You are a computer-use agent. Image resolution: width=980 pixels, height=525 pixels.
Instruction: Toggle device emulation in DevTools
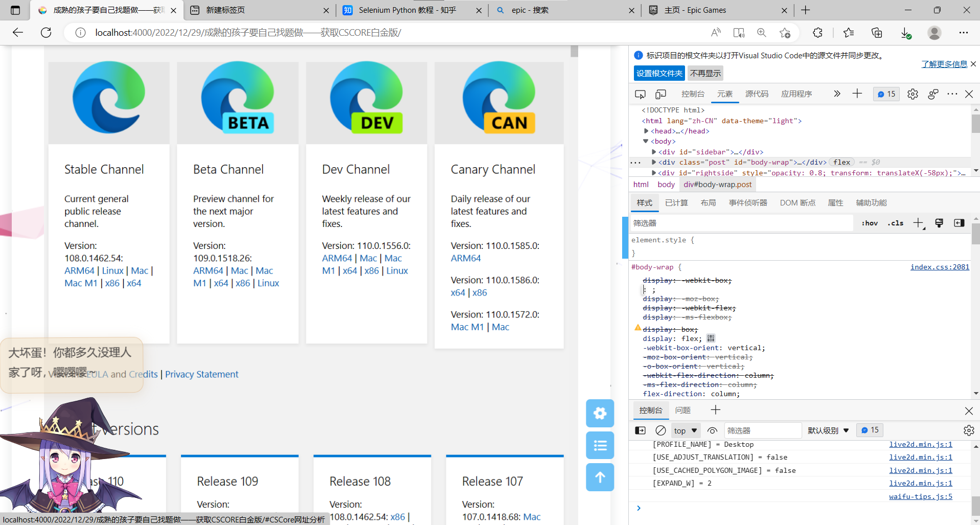point(661,94)
